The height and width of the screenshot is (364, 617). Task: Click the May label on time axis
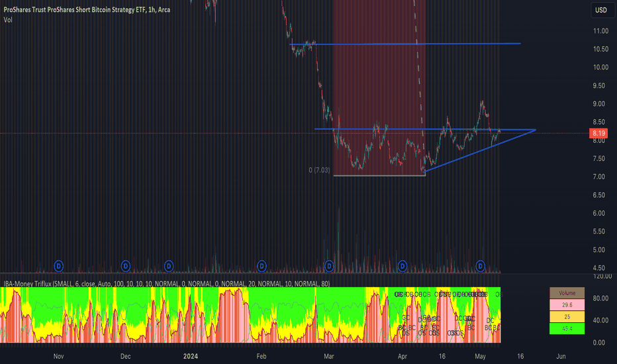480,356
